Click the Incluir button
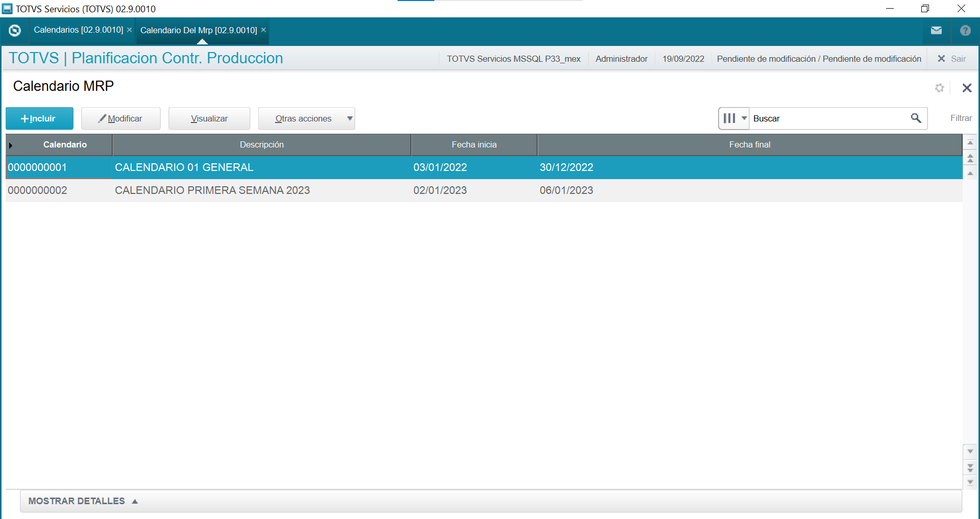 tap(39, 118)
